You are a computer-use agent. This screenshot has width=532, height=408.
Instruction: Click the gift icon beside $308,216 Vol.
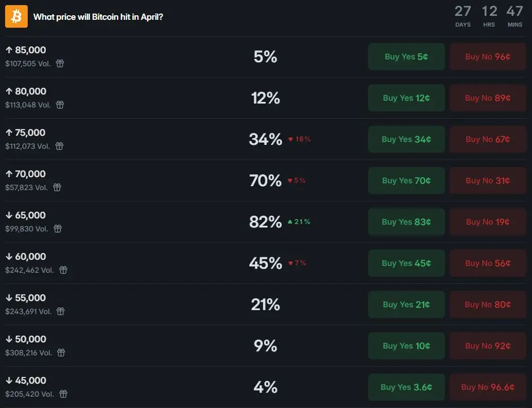pos(61,353)
